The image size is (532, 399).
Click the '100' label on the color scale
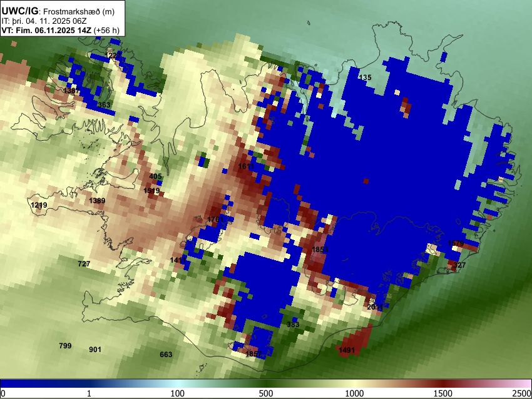[178, 393]
